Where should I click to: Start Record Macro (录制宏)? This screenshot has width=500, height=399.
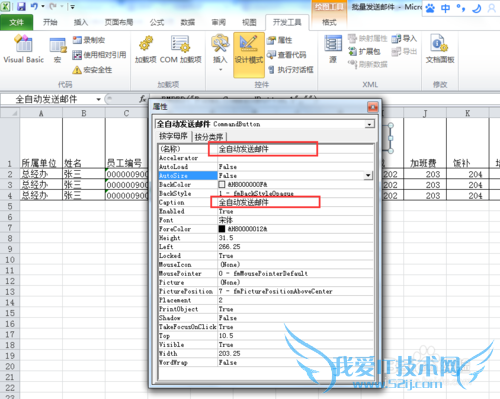click(x=89, y=40)
